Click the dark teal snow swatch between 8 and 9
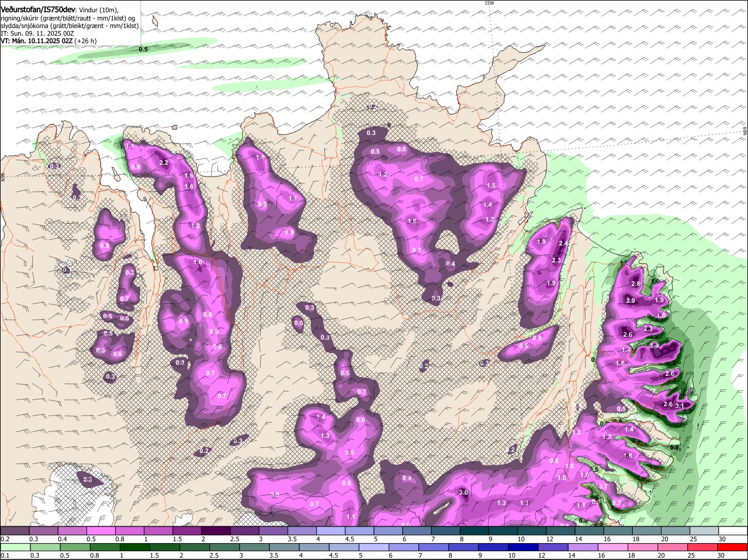The height and width of the screenshot is (560, 748). tap(475, 530)
